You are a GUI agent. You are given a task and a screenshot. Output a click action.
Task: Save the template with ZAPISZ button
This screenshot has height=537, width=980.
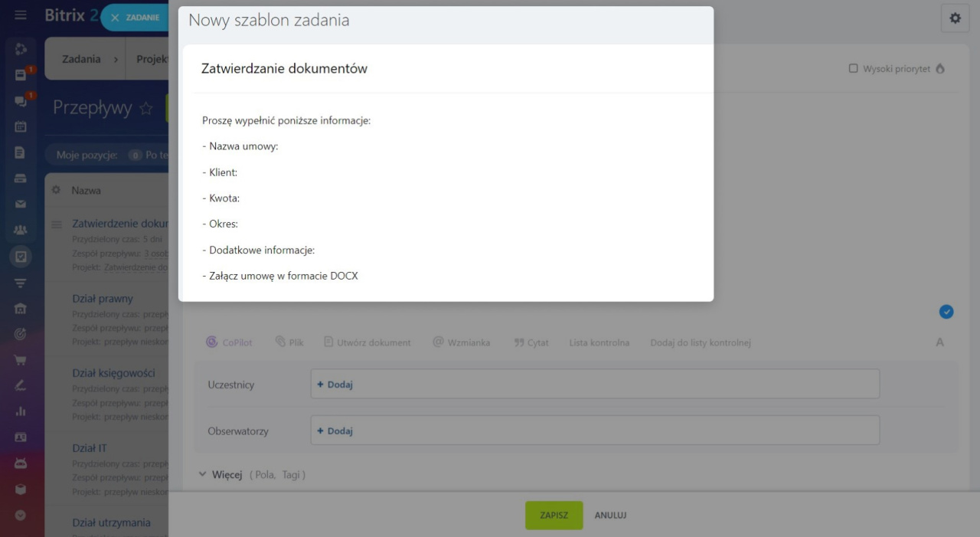point(554,516)
